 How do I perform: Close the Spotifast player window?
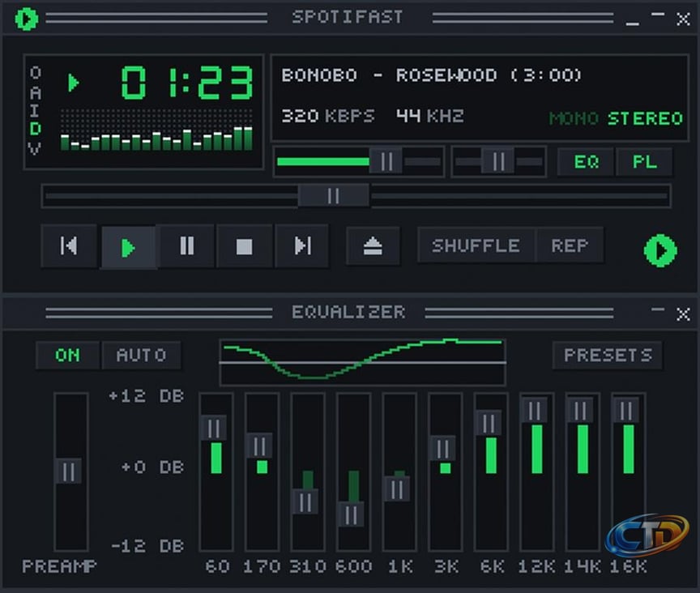(x=683, y=19)
